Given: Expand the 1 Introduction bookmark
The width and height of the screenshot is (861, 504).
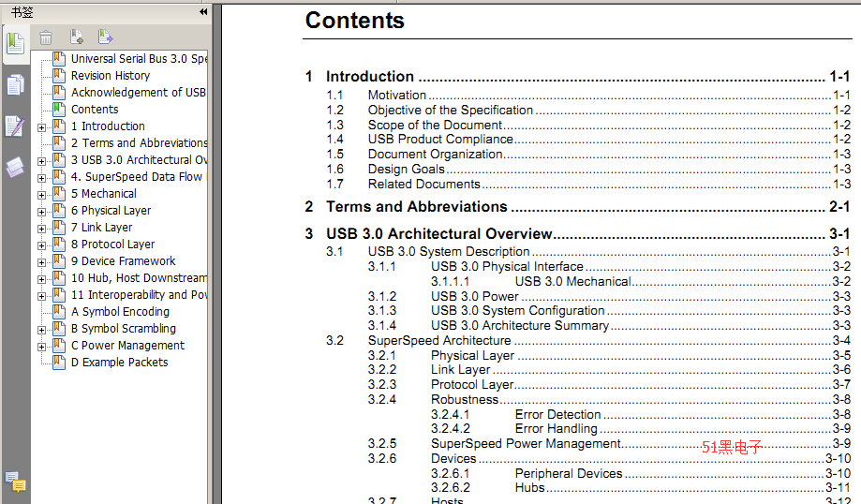Looking at the screenshot, I should [42, 128].
